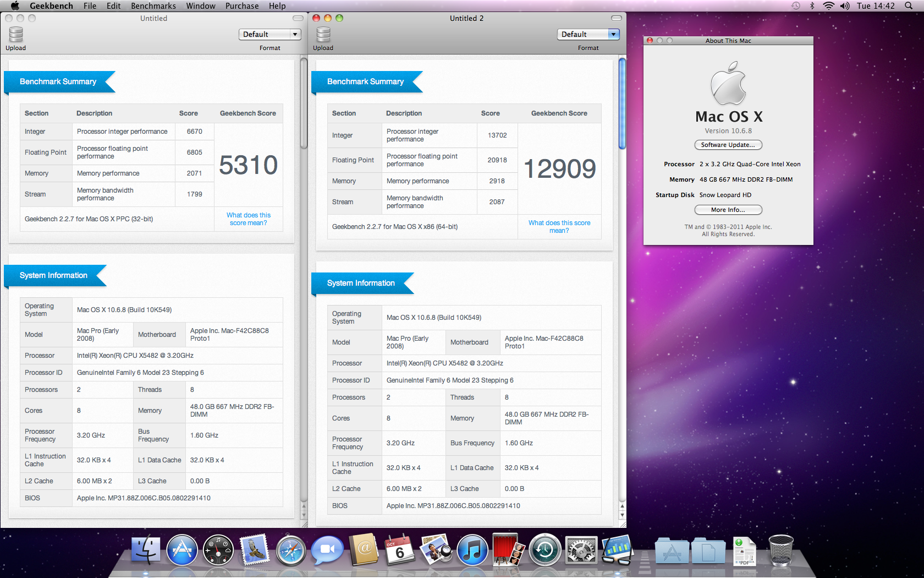Open the File menu
Screen dimensions: 924x578
(90, 6)
